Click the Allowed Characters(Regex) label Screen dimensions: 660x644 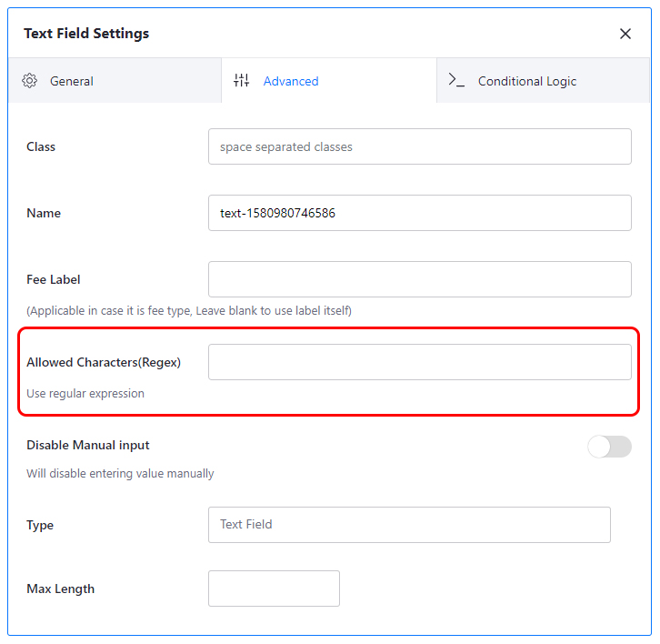104,362
